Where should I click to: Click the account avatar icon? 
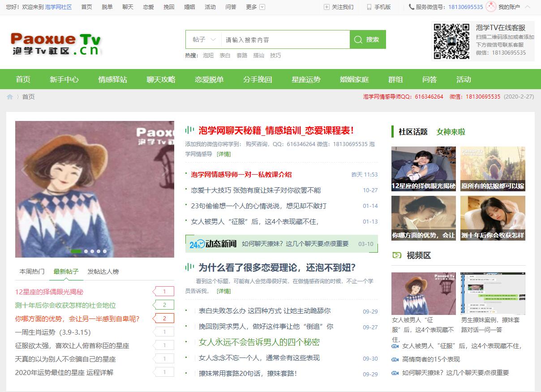pyautogui.click(x=491, y=7)
